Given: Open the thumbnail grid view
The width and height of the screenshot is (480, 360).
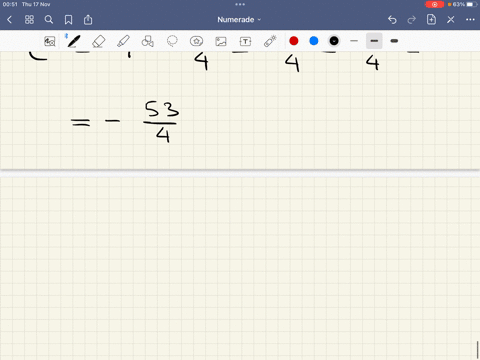Looking at the screenshot, I should point(29,20).
